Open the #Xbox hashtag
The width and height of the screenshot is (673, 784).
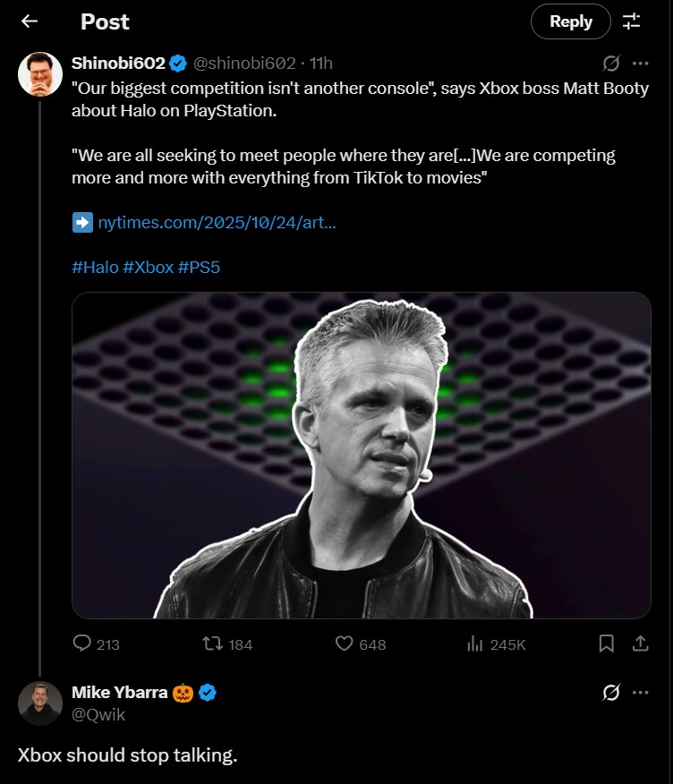(148, 267)
